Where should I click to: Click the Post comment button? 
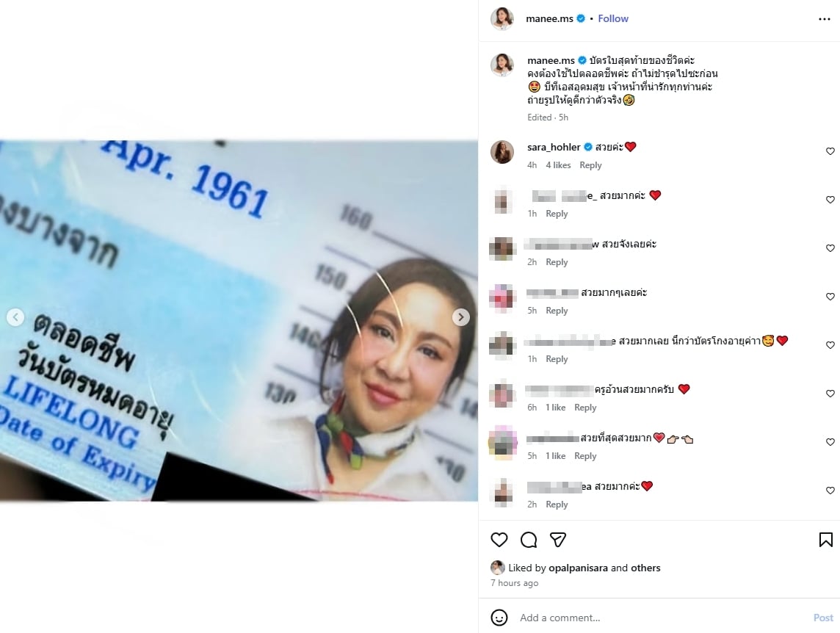(x=823, y=618)
